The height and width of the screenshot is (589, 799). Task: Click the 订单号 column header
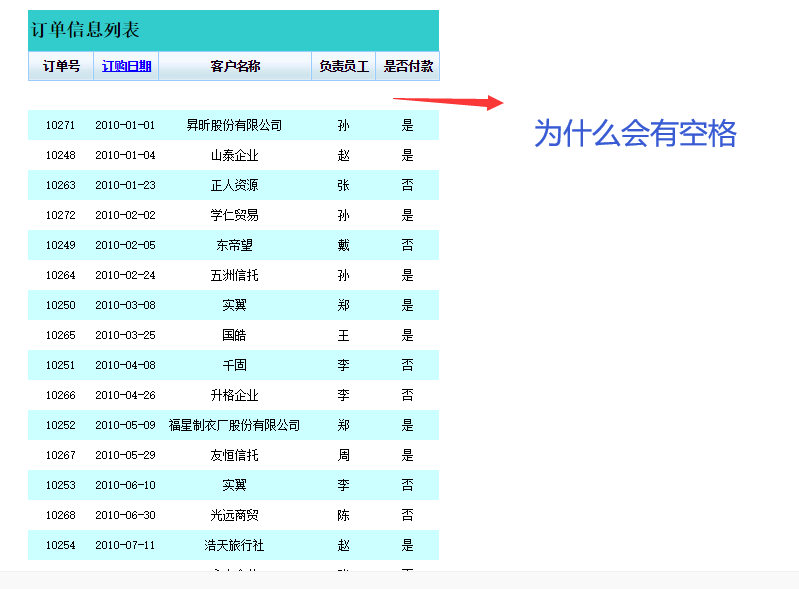61,66
